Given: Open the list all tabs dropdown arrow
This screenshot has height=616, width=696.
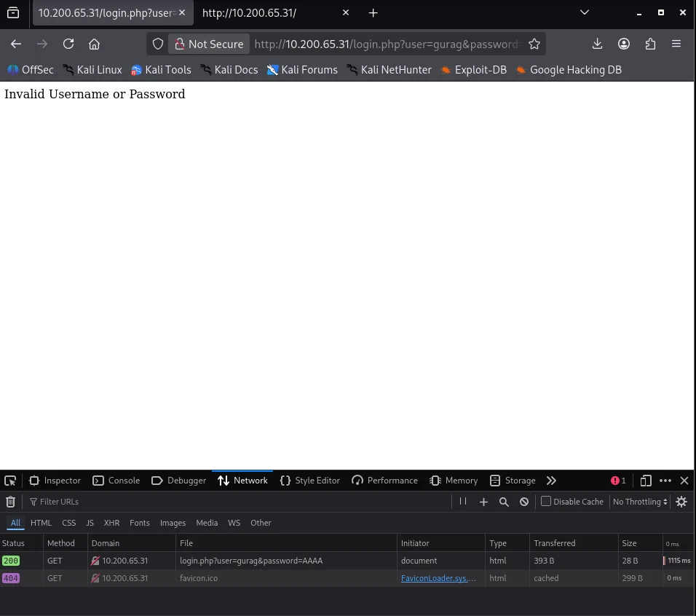Looking at the screenshot, I should pyautogui.click(x=585, y=12).
